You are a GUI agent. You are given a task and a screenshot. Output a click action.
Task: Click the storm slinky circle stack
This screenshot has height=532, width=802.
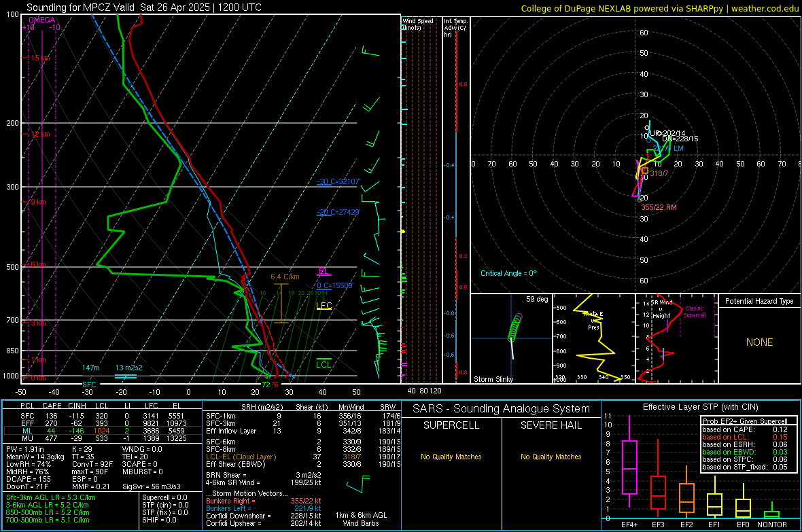(515, 327)
